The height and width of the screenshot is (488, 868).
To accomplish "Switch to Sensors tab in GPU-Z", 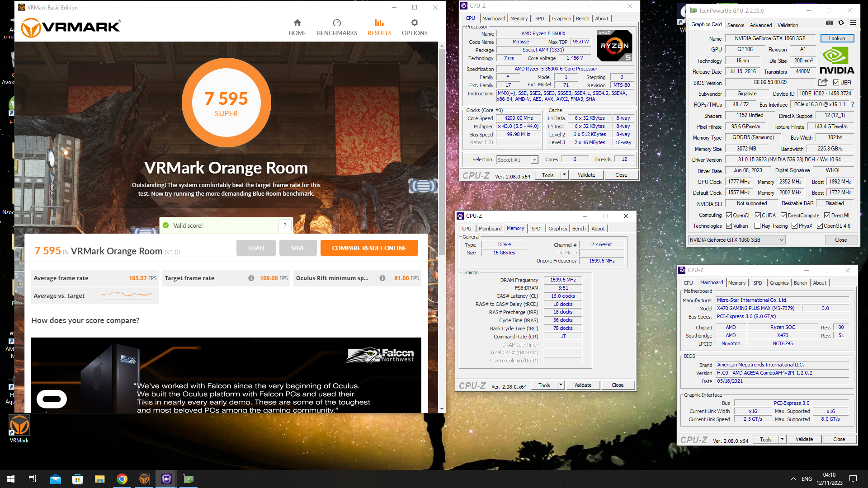I will coord(736,25).
